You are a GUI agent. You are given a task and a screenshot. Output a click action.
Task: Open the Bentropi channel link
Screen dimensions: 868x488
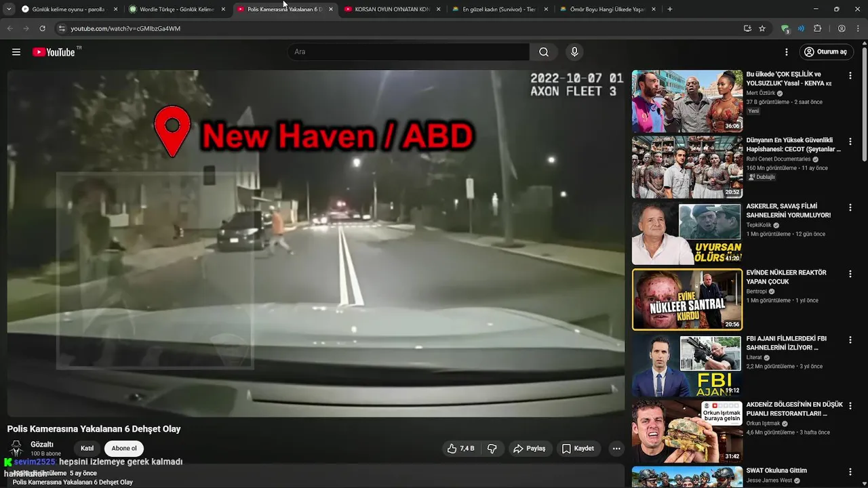757,291
